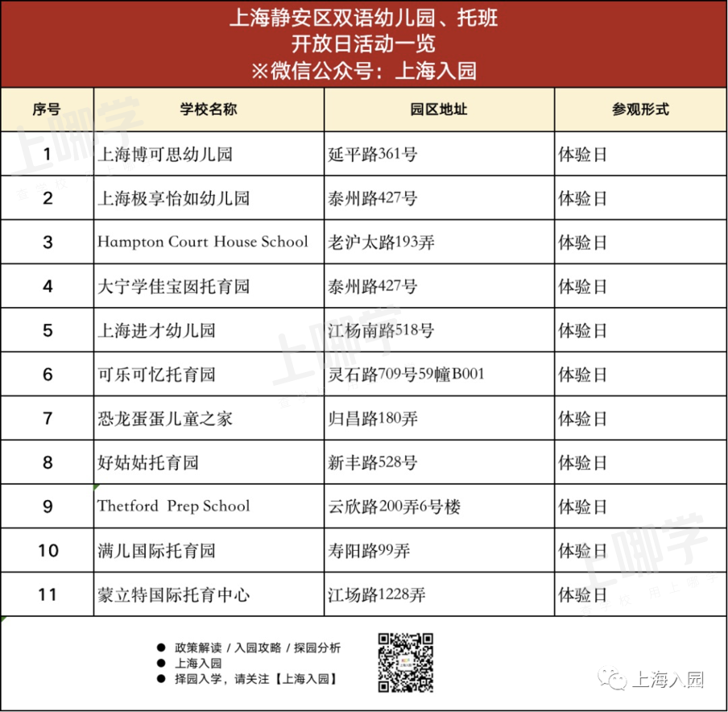
Task: Click the 学校名称 column header
Action: (x=209, y=110)
